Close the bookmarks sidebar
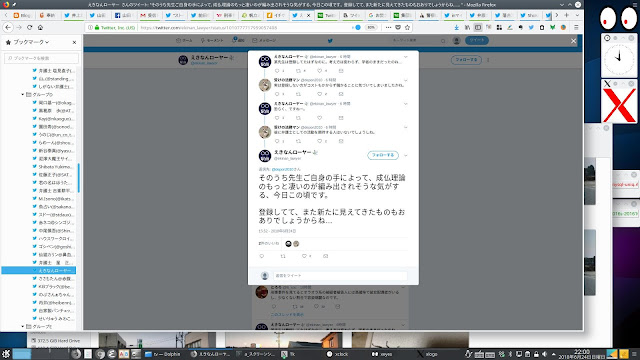The width and height of the screenshot is (640, 360). coord(74,42)
